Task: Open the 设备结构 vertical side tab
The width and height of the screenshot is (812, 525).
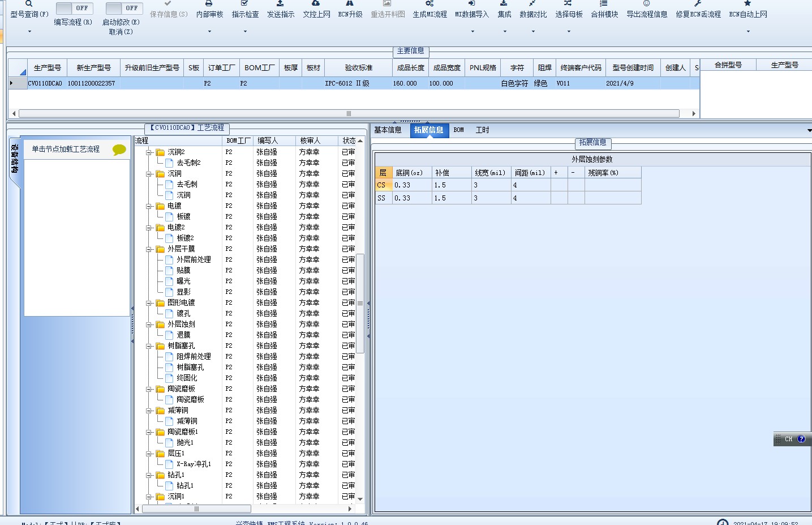Action: (x=15, y=159)
